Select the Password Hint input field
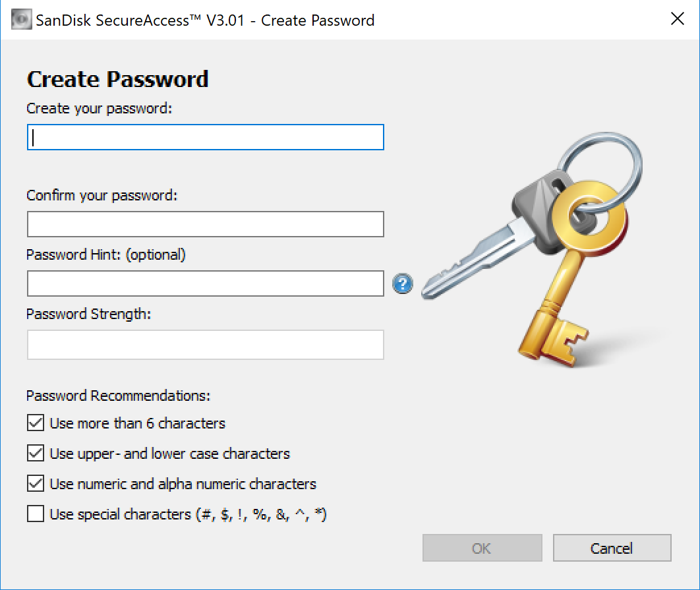The width and height of the screenshot is (700, 590). click(205, 283)
